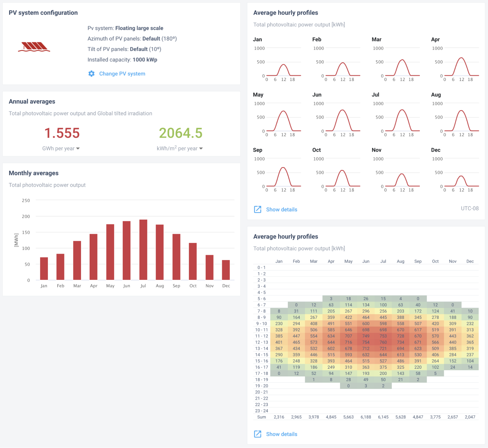Image resolution: width=488 pixels, height=448 pixels.
Task: Click the 'Monthly averages' heading
Action: [x=34, y=173]
